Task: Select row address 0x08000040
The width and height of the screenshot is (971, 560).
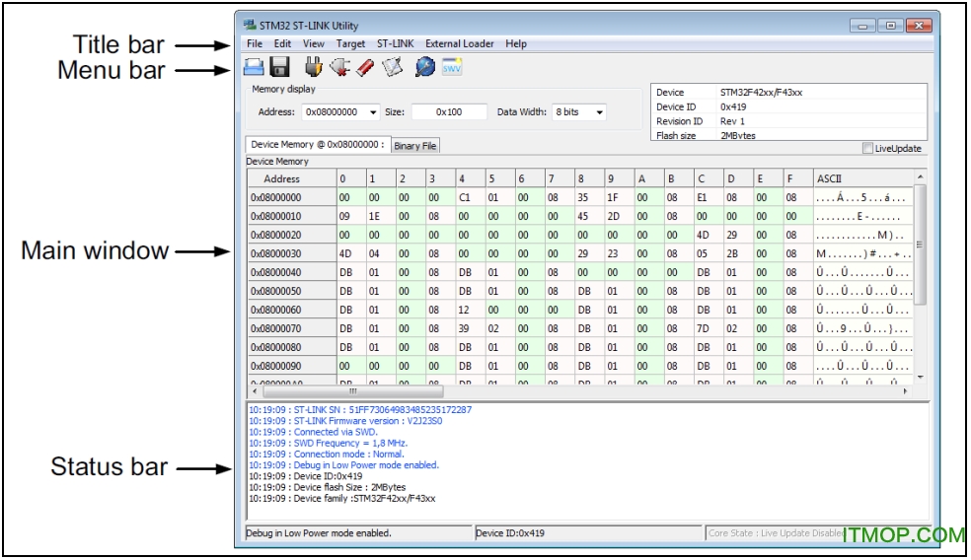Action: coord(292,272)
